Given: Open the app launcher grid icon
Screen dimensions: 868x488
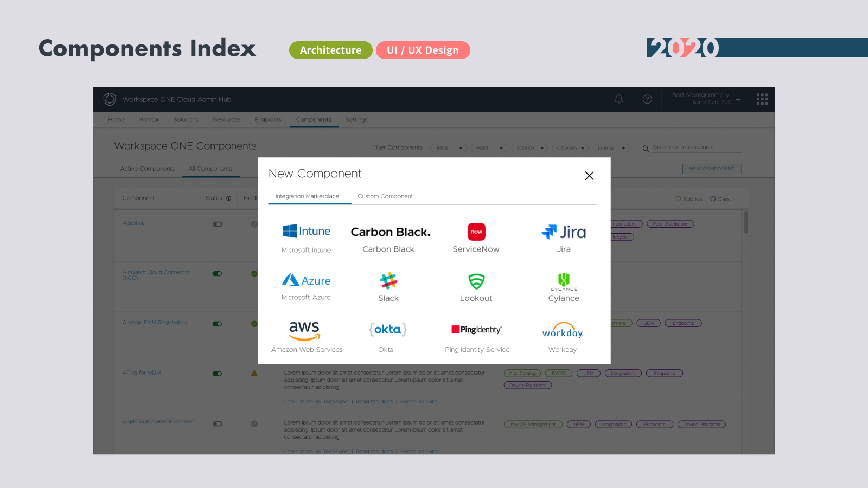Looking at the screenshot, I should 762,99.
